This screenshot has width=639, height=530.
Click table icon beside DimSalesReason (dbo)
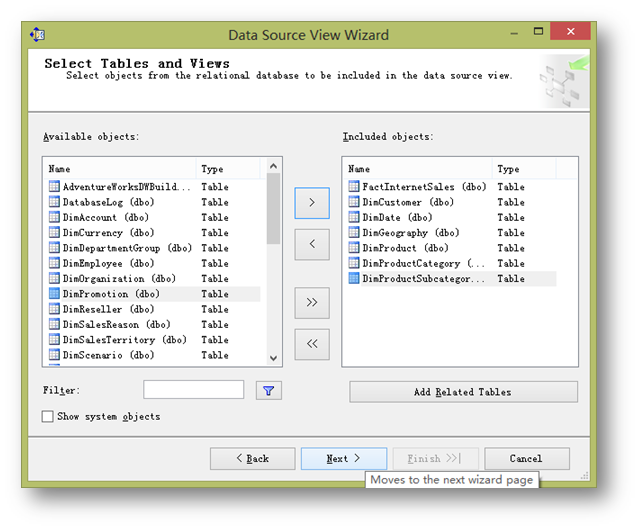point(54,324)
